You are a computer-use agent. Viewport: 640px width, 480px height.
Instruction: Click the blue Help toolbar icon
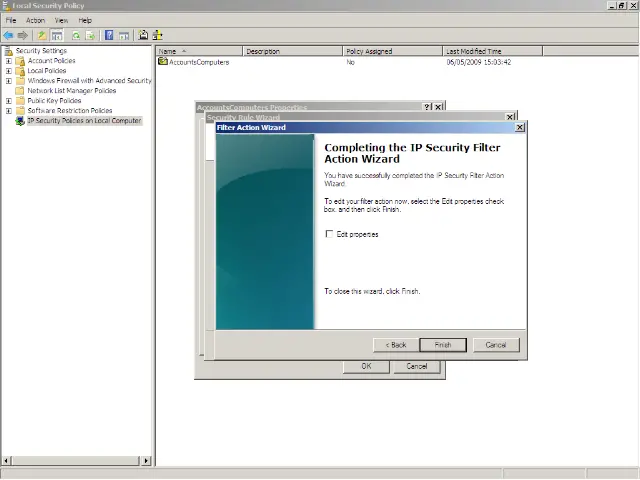coord(108,35)
